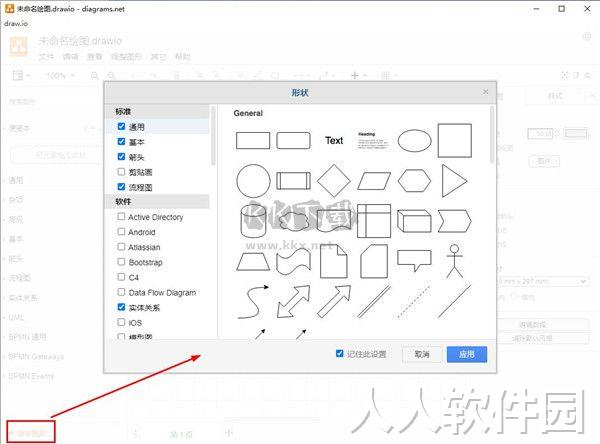This screenshot has width=600, height=444.
Task: Click the 更多图形 button at bottom left
Action: coord(31,433)
